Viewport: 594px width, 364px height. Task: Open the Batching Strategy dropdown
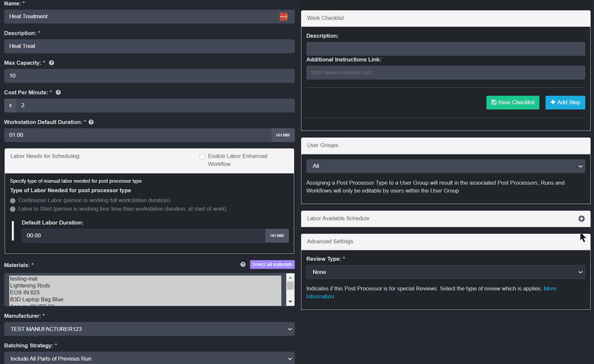click(x=149, y=359)
